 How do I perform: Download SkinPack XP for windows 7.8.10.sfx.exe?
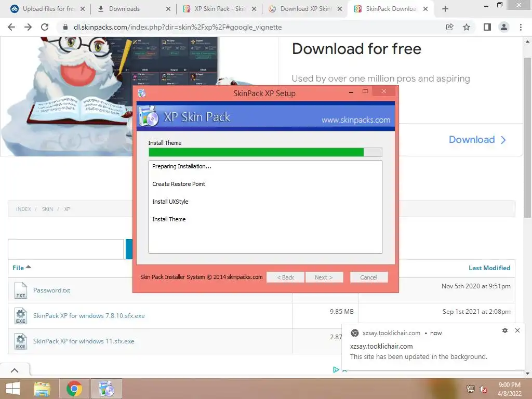pos(89,315)
